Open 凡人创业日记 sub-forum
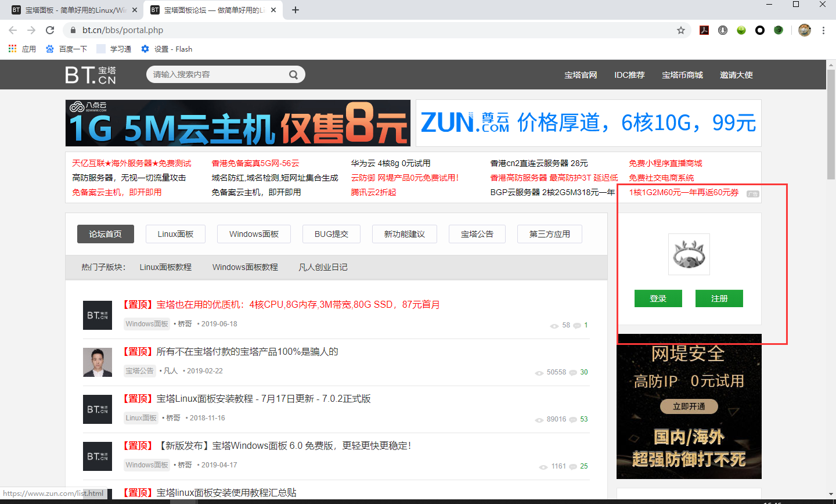This screenshot has height=504, width=836. coord(323,267)
